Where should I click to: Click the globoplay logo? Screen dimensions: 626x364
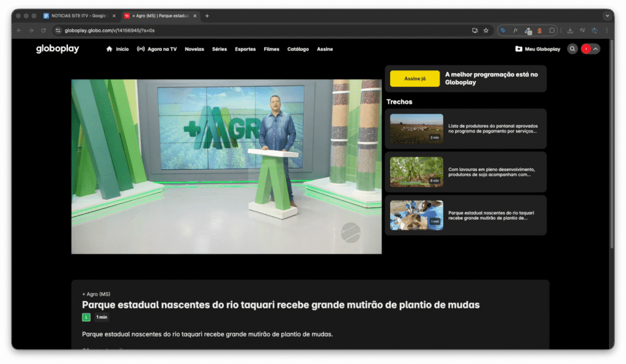click(57, 49)
